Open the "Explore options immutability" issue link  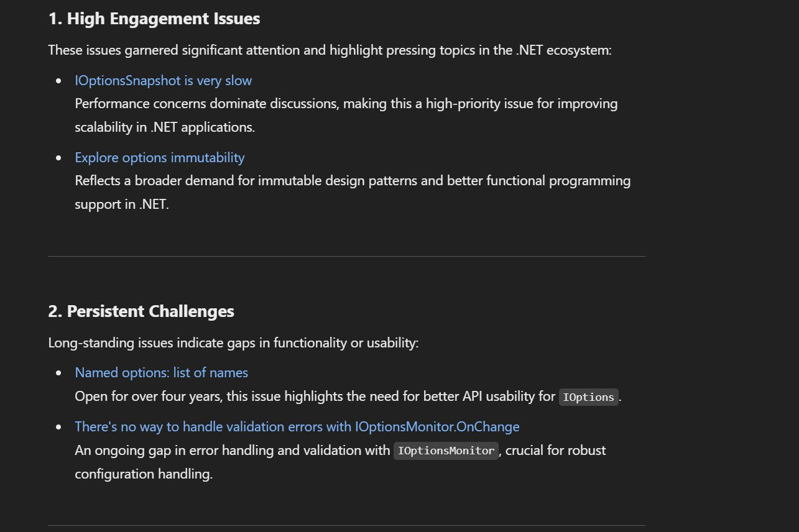pyautogui.click(x=159, y=158)
